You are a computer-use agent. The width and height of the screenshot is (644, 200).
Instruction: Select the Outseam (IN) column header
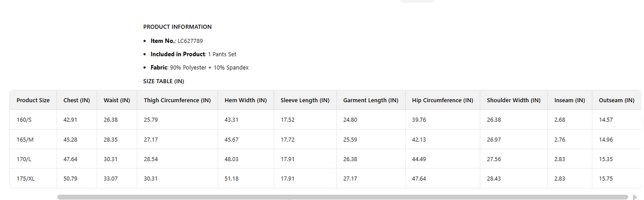pos(617,100)
